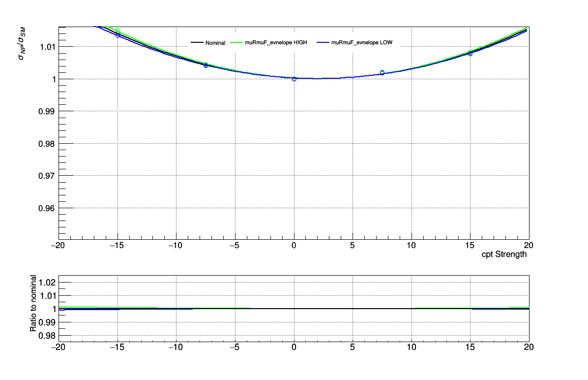The width and height of the screenshot is (588, 380).
Task: Click the data point marker at cpt 7.5
Action: tap(382, 72)
